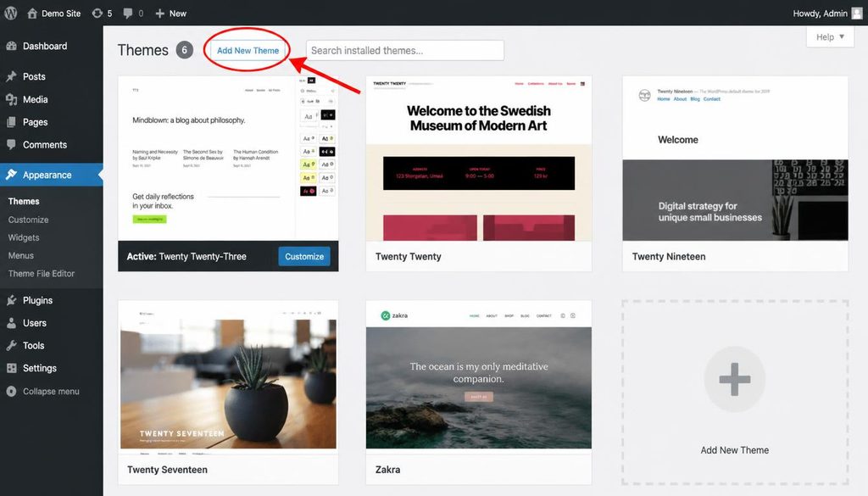The height and width of the screenshot is (496, 868).
Task: Select the Zakra theme screenshot
Action: [478, 377]
